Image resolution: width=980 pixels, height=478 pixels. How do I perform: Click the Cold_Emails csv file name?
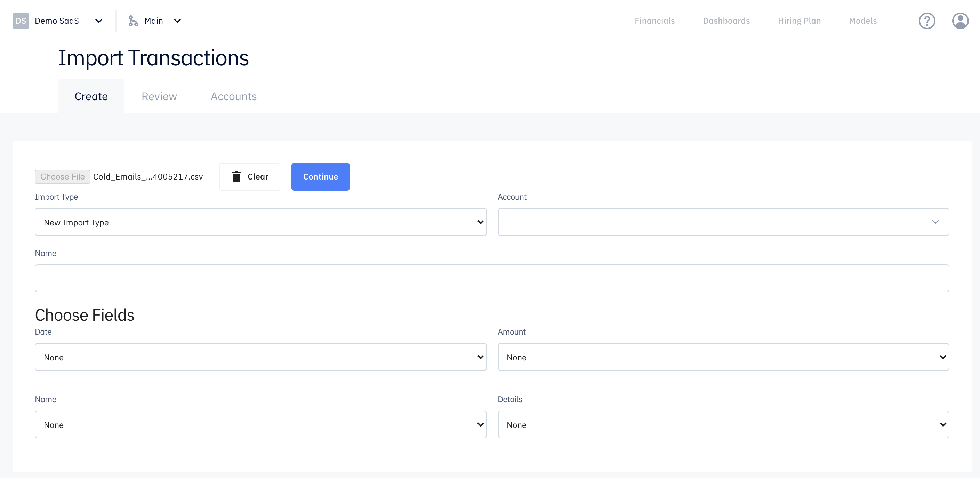tap(148, 177)
